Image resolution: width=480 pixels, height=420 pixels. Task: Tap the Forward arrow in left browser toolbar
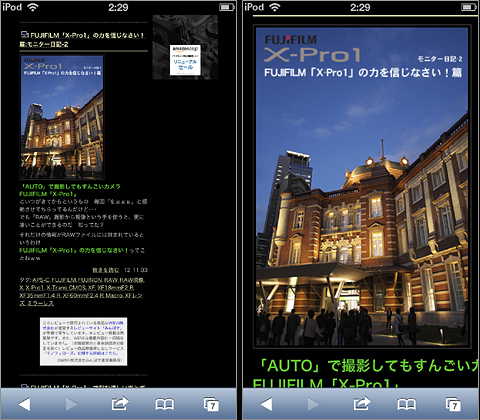click(71, 404)
